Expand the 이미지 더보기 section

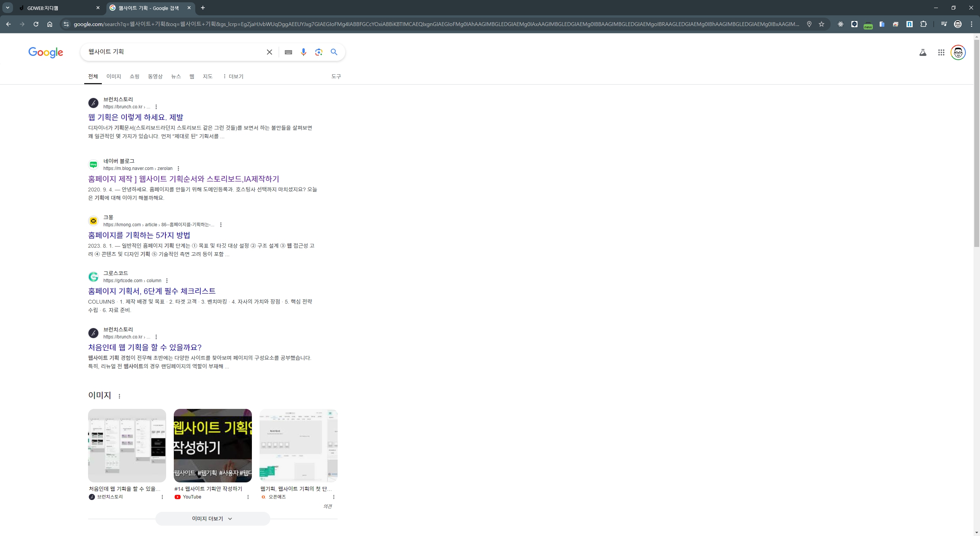(212, 519)
